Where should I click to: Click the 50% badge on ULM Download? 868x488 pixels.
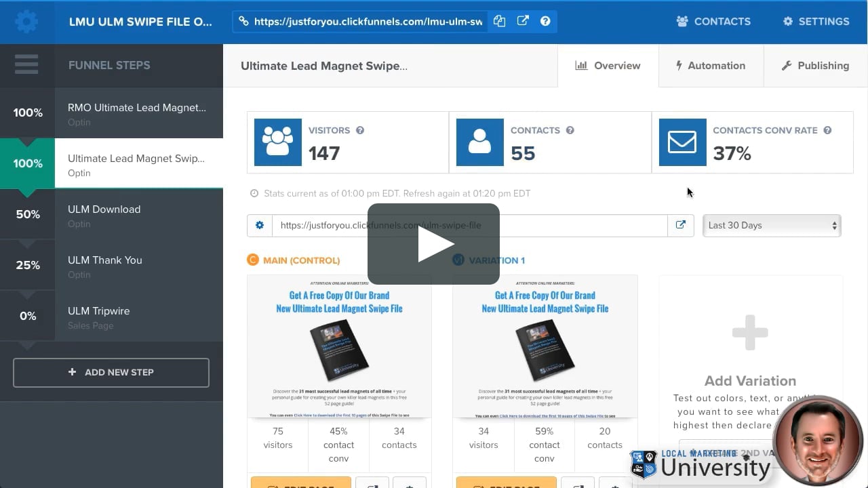pyautogui.click(x=28, y=214)
